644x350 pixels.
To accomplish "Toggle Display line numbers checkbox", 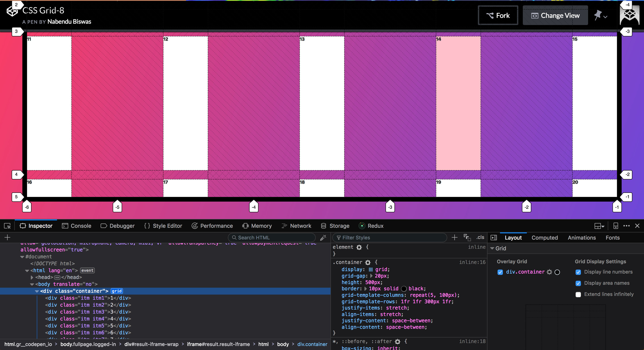I will [x=578, y=272].
